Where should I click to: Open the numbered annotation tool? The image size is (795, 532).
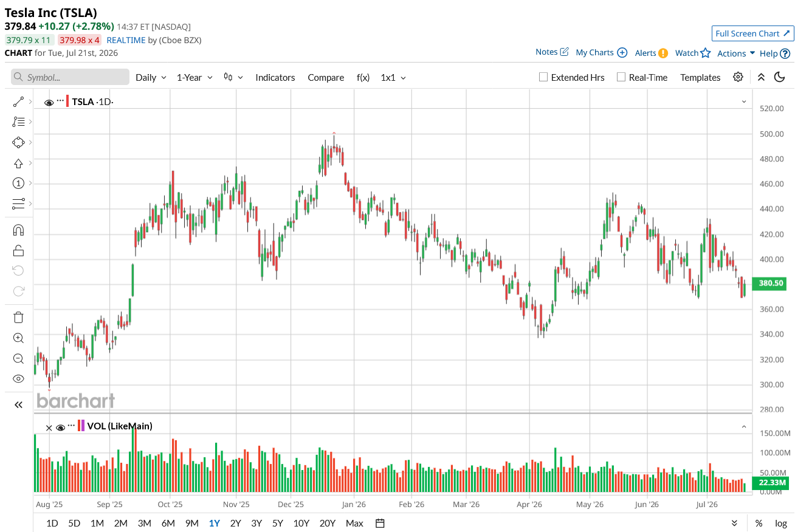pos(18,183)
